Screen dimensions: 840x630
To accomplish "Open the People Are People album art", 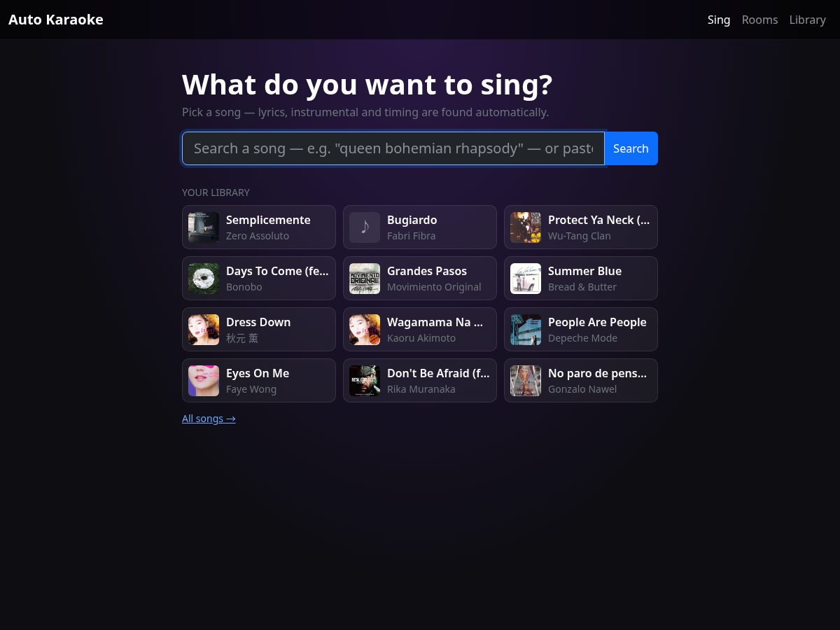I will [x=526, y=330].
